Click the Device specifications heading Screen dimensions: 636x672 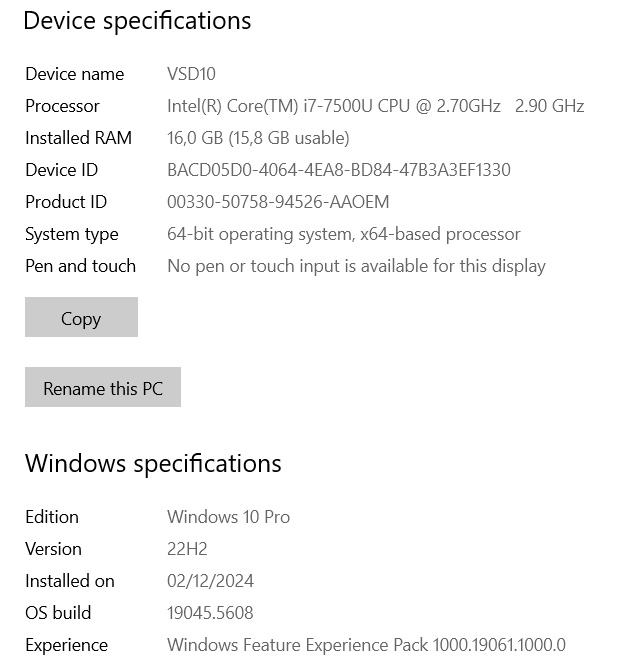coord(137,21)
